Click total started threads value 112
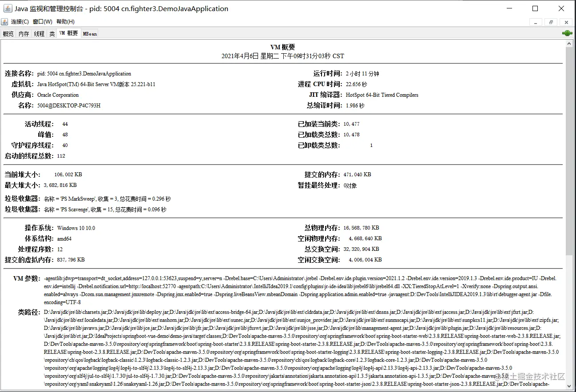 [61, 156]
